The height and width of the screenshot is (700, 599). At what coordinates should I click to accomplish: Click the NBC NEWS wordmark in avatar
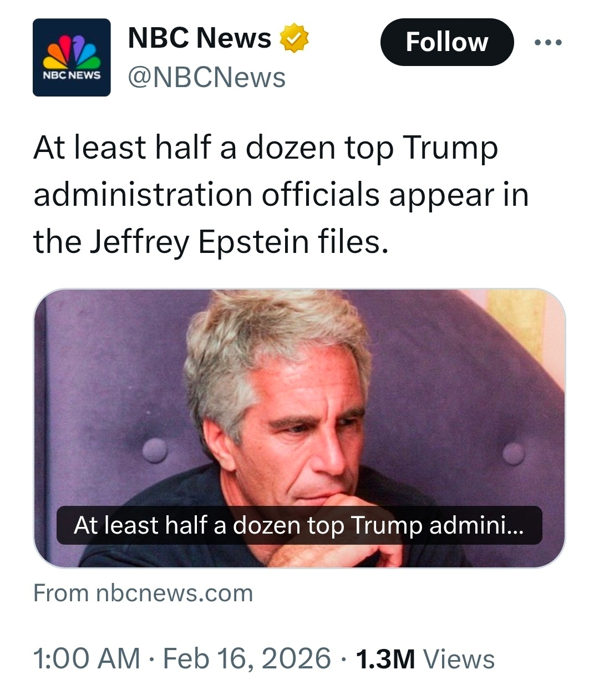click(72, 74)
